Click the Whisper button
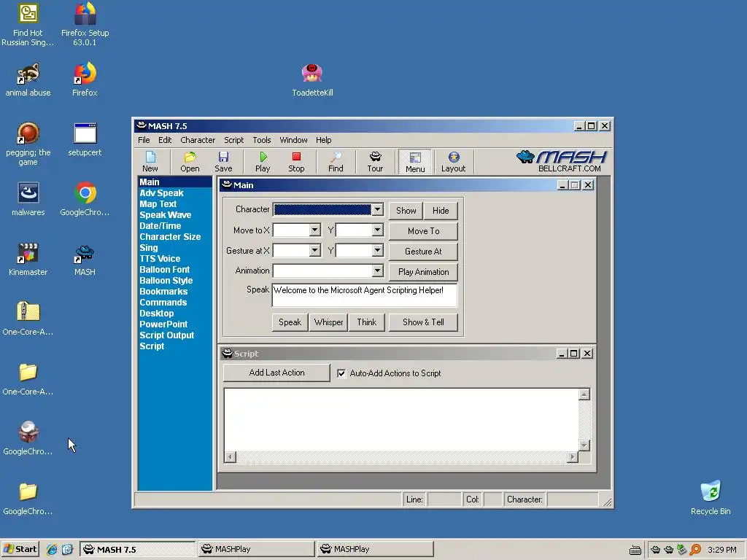Image resolution: width=747 pixels, height=560 pixels. [329, 322]
